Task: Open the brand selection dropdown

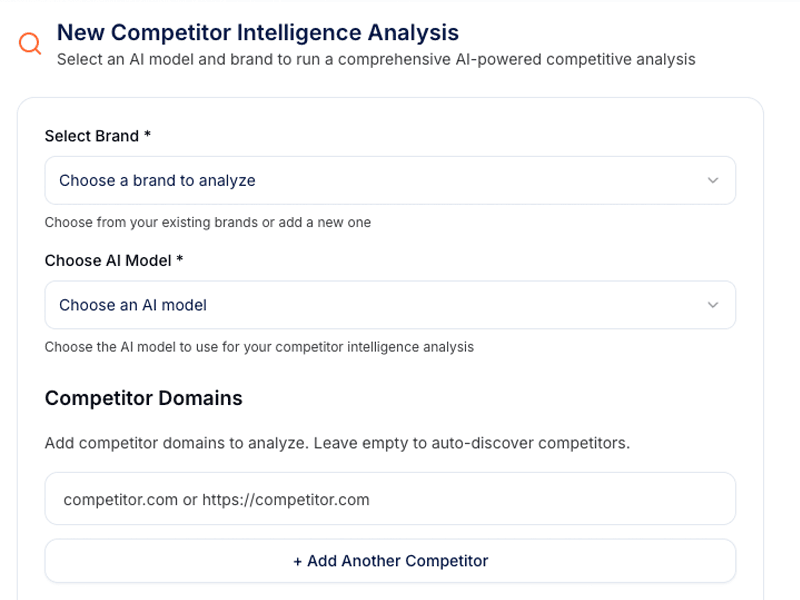Action: pyautogui.click(x=390, y=181)
